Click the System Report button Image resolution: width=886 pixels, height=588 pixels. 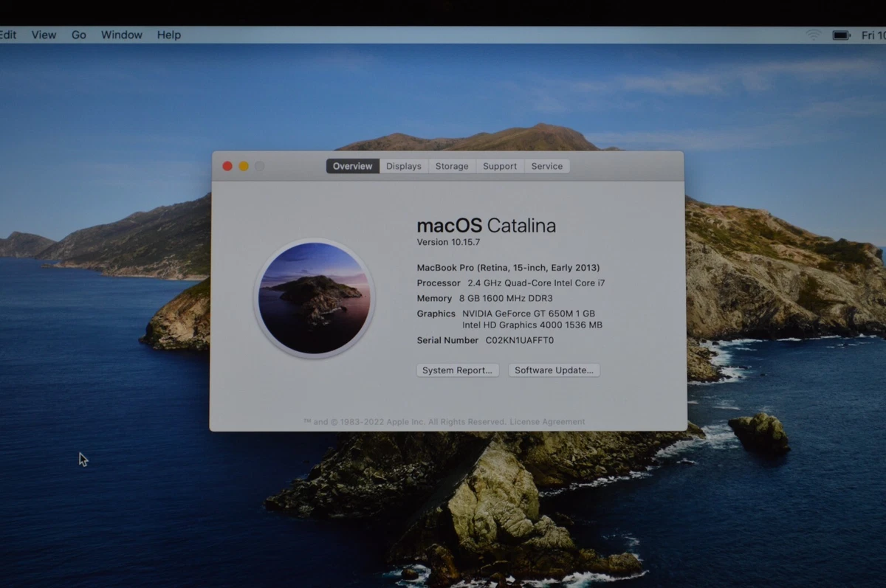pos(458,370)
